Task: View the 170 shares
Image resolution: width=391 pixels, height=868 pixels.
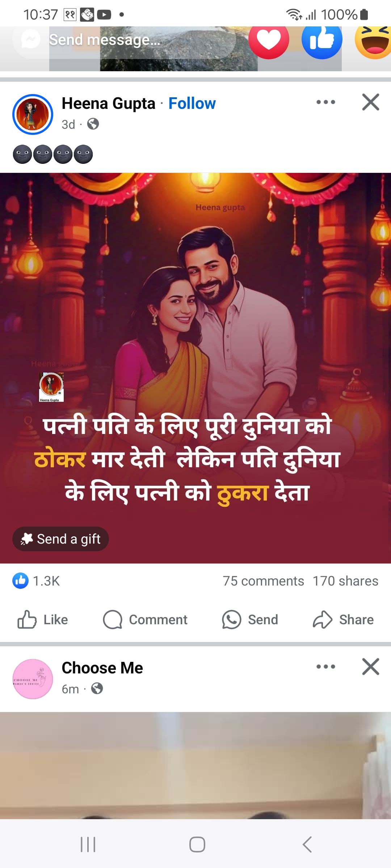Action: (345, 581)
